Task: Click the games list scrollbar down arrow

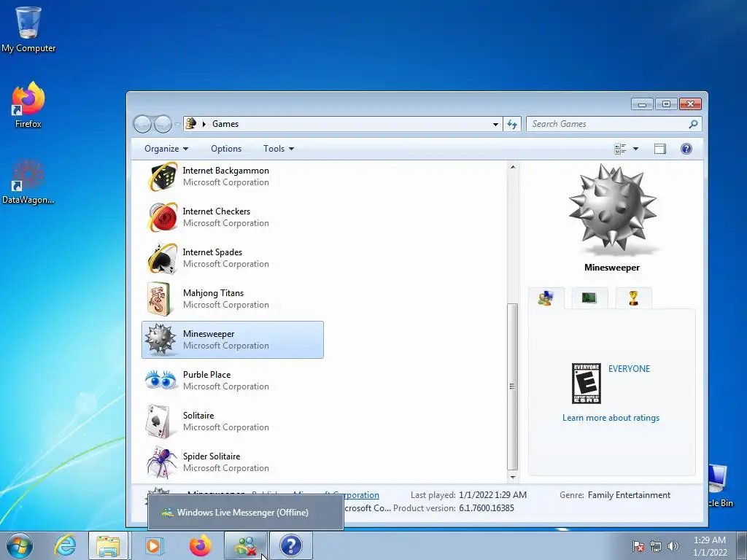Action: point(513,477)
